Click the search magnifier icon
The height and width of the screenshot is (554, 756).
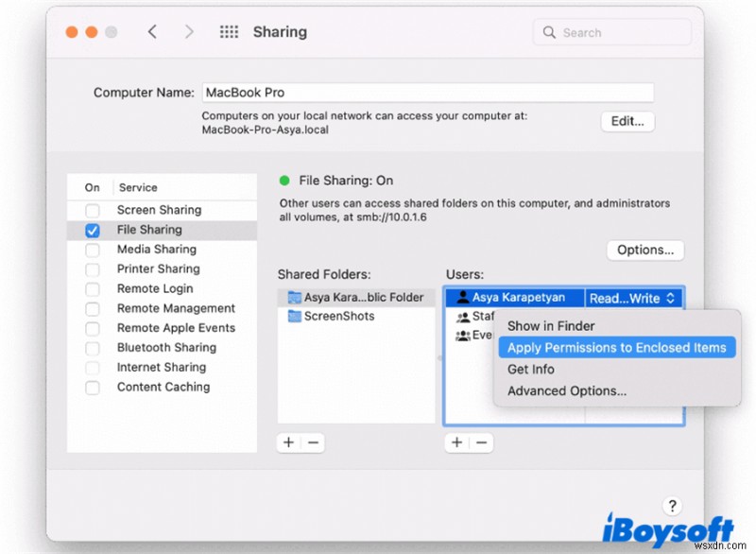(548, 31)
